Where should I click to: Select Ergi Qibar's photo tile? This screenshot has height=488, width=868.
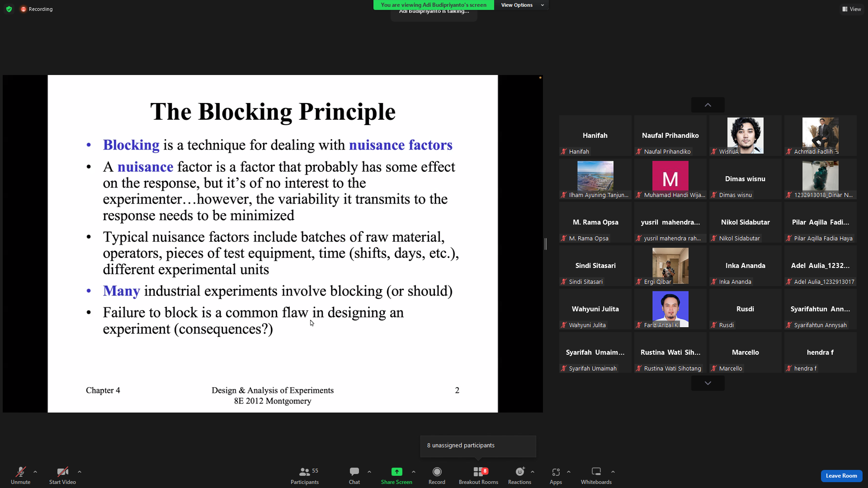tap(670, 266)
